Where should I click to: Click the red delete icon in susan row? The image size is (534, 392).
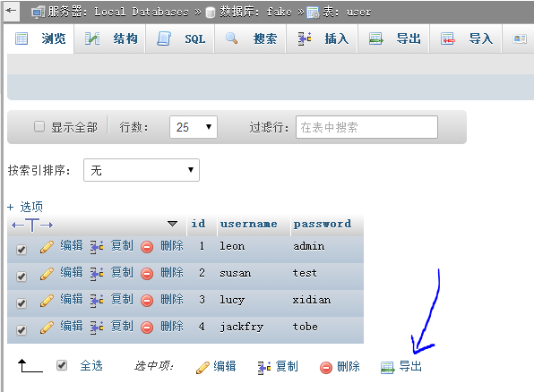coord(147,274)
